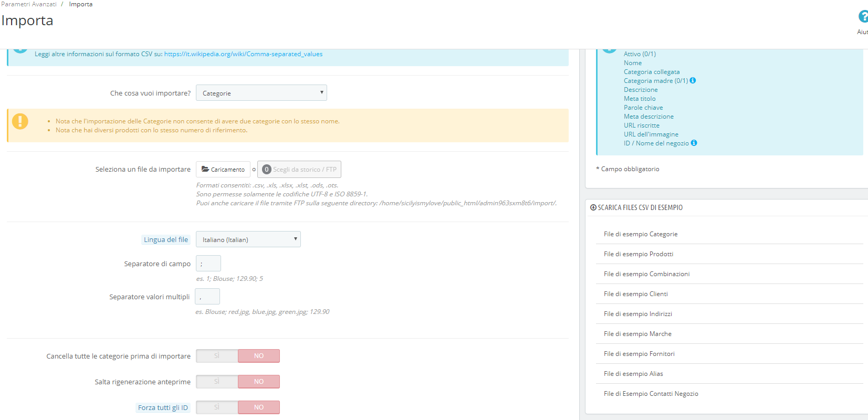This screenshot has height=420, width=868.
Task: Click 'Categoria collegata' field in the list
Action: [652, 72]
